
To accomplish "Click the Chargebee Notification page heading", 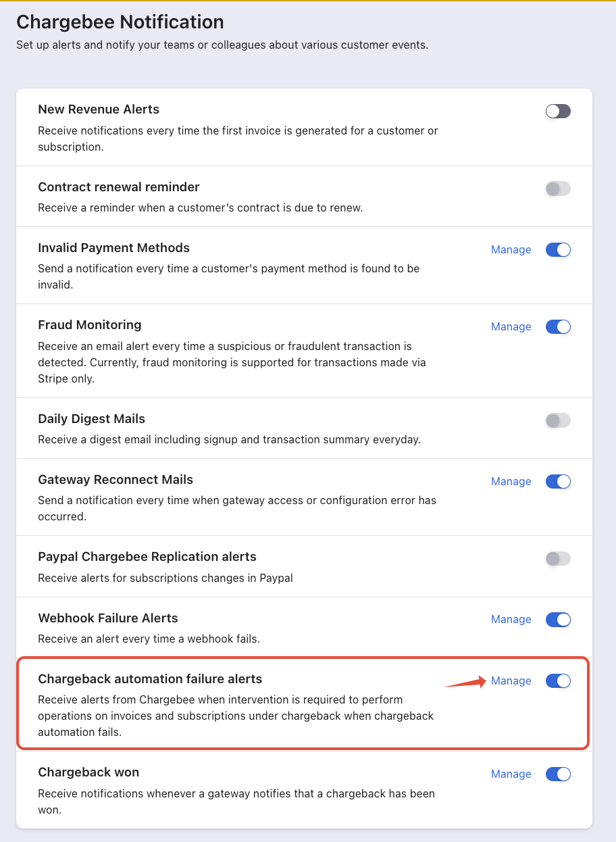I will pyautogui.click(x=120, y=22).
